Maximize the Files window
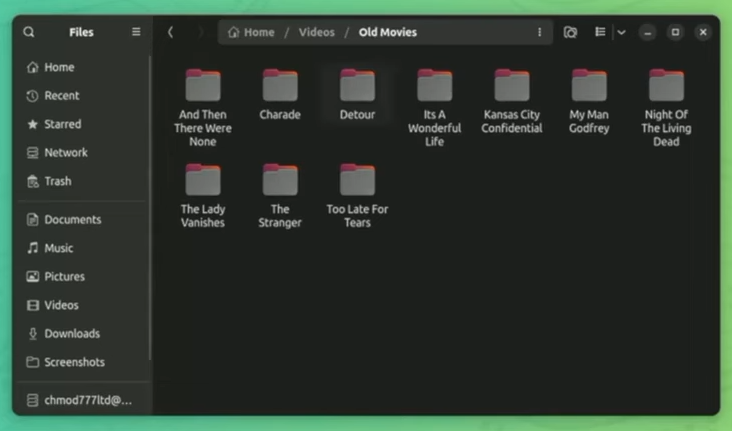The image size is (732, 431). pos(675,32)
